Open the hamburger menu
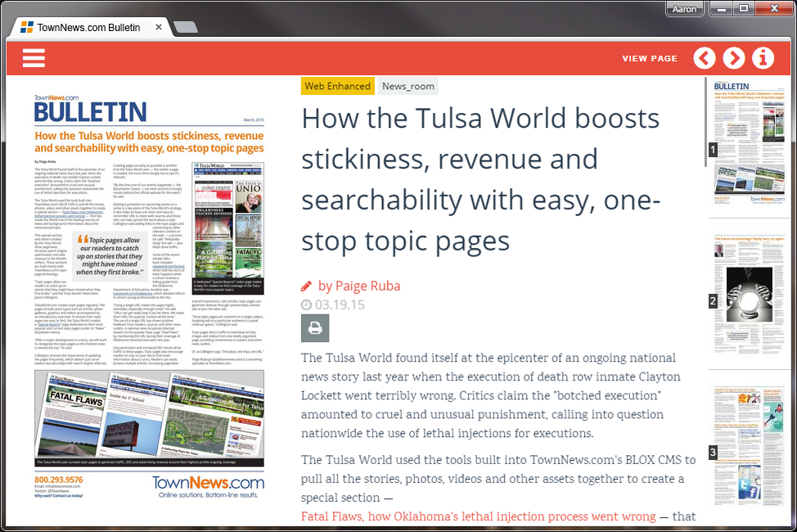Image resolution: width=797 pixels, height=532 pixels. (34, 58)
